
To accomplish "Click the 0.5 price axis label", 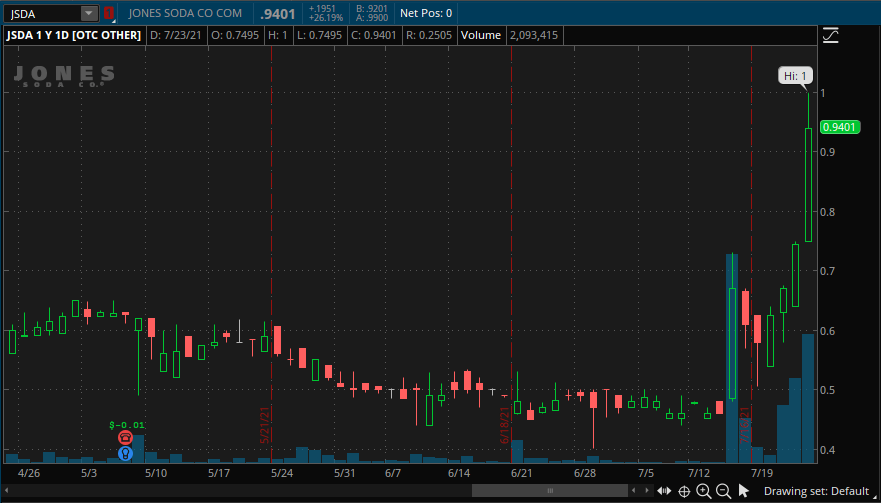I will [x=828, y=390].
